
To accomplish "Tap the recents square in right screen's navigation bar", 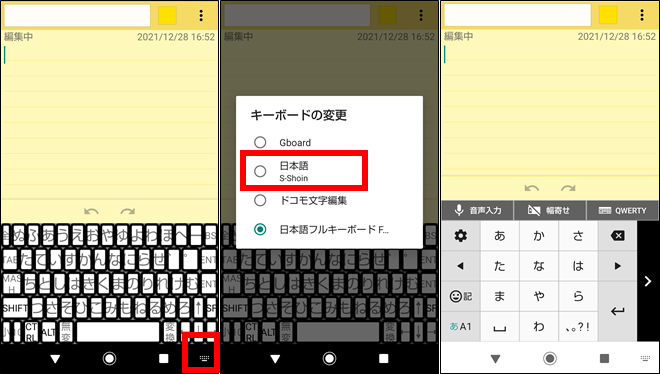I will tap(604, 358).
